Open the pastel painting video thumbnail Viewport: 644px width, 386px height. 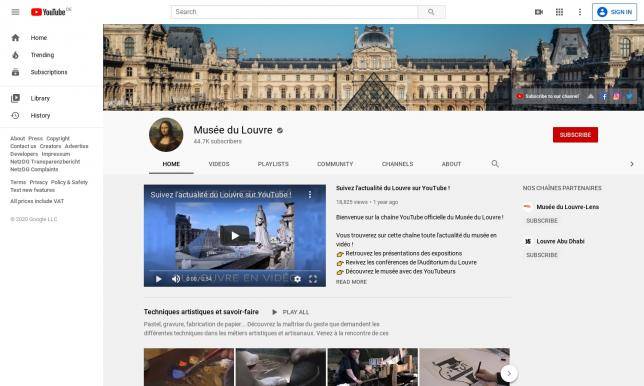(189, 367)
